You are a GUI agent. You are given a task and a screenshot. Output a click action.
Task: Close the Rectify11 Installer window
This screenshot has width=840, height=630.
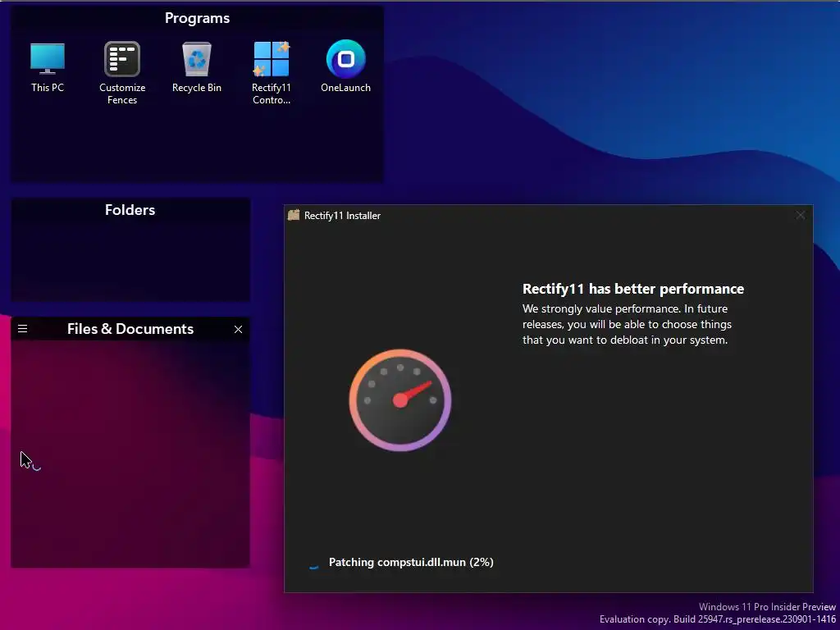point(801,216)
